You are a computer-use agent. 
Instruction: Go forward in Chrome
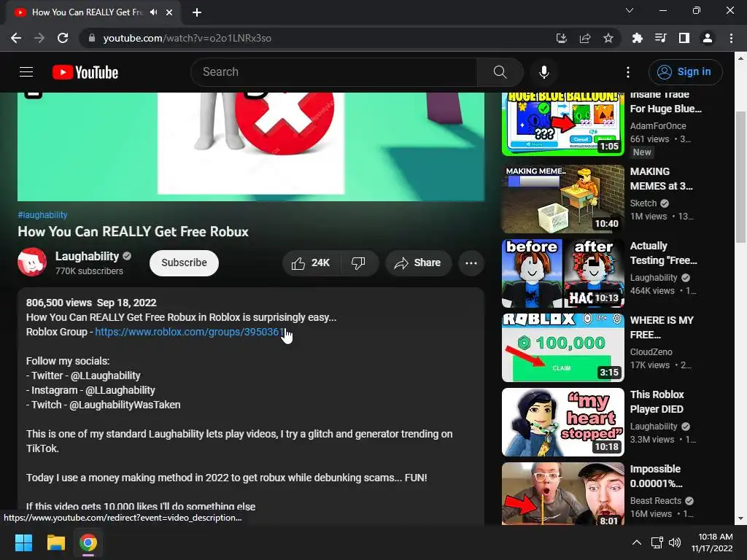(x=39, y=38)
